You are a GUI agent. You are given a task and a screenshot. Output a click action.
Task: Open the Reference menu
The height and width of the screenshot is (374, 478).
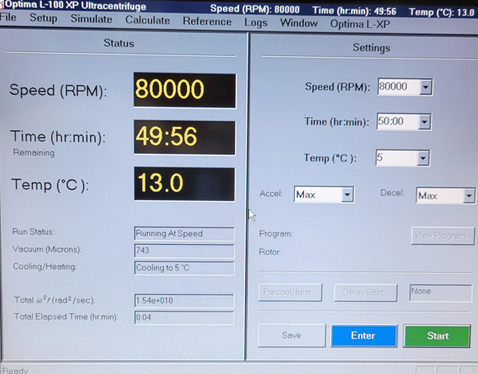(x=207, y=21)
